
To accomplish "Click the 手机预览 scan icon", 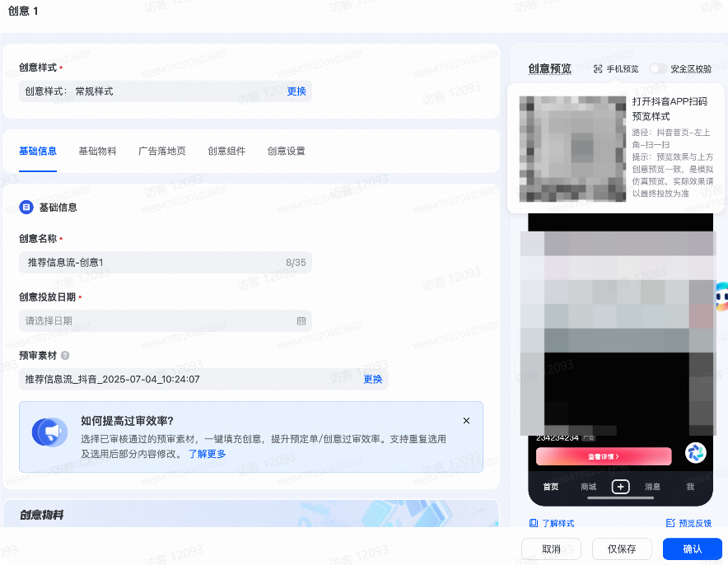I will 598,68.
